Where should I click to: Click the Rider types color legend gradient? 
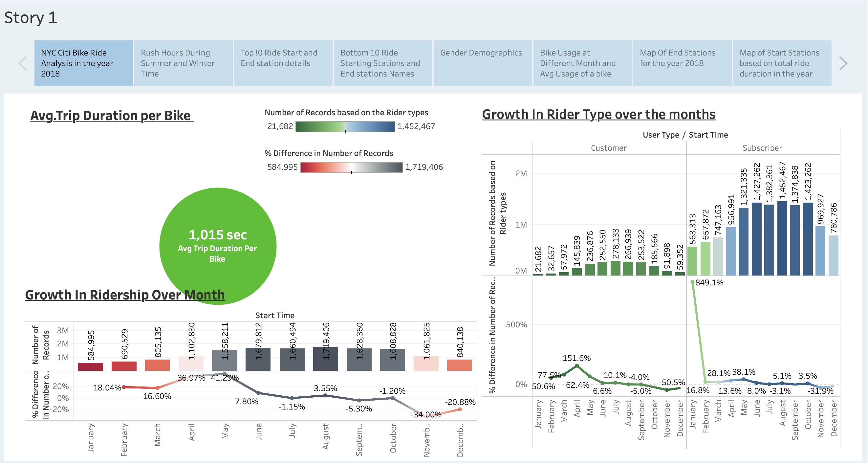point(345,127)
